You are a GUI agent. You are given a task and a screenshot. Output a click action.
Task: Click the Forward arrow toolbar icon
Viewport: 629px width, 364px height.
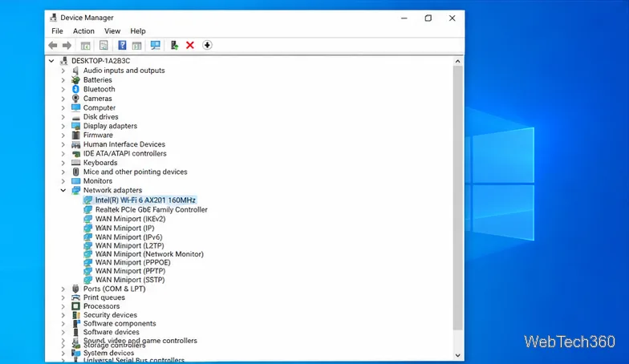point(67,45)
